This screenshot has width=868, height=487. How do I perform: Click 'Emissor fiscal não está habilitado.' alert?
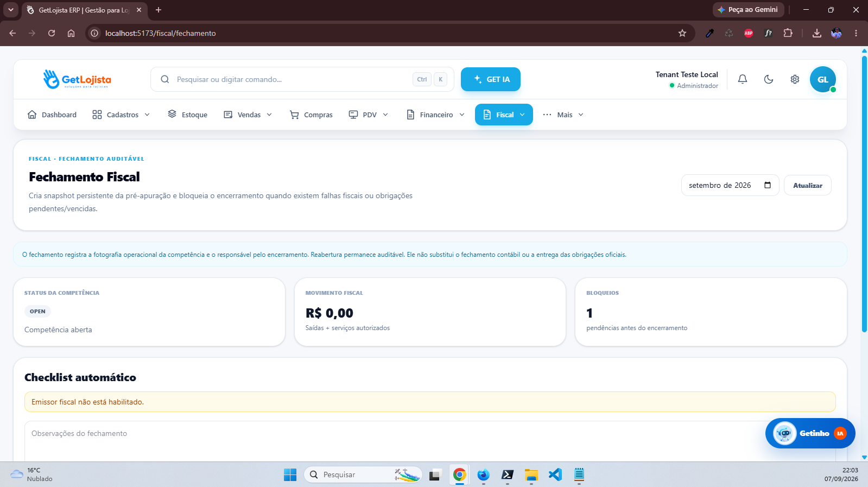tap(430, 402)
